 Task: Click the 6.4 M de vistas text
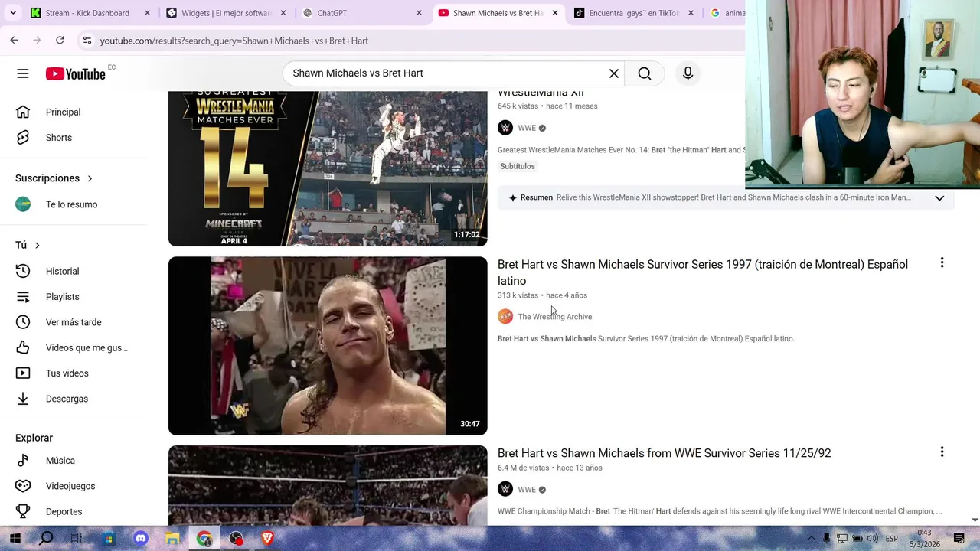[x=523, y=468]
